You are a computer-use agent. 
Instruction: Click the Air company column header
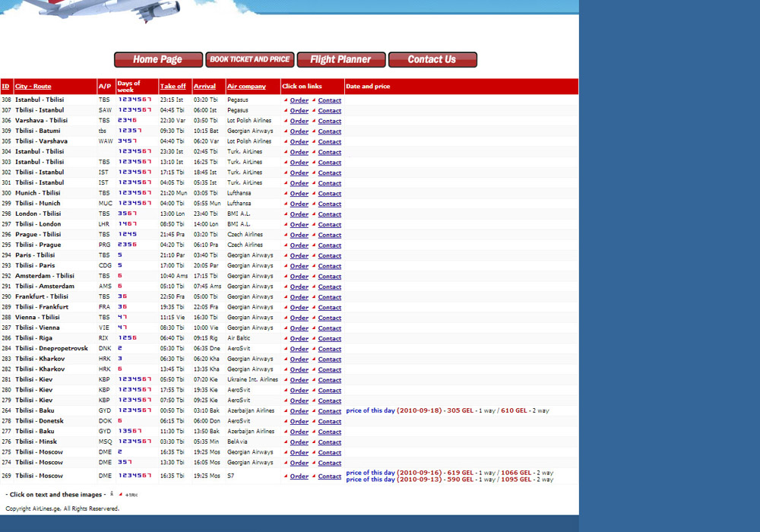pos(246,87)
